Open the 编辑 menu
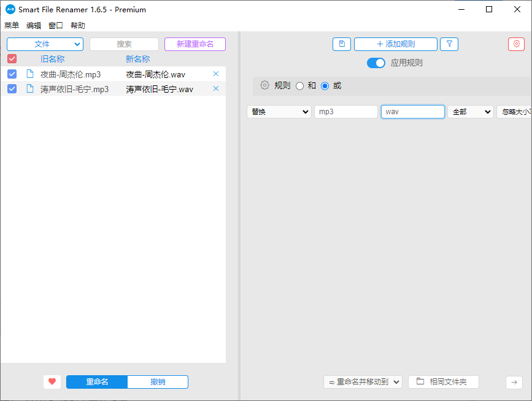This screenshot has width=532, height=401. click(x=34, y=26)
